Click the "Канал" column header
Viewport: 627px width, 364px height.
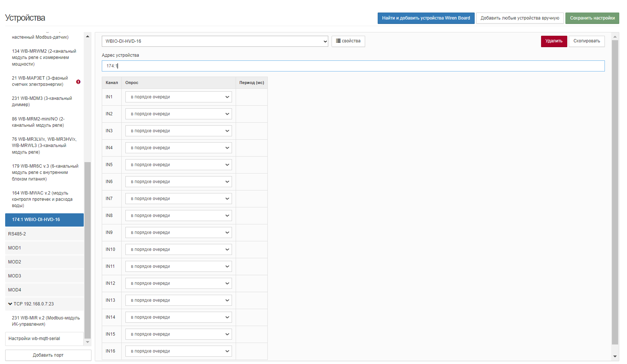click(112, 83)
